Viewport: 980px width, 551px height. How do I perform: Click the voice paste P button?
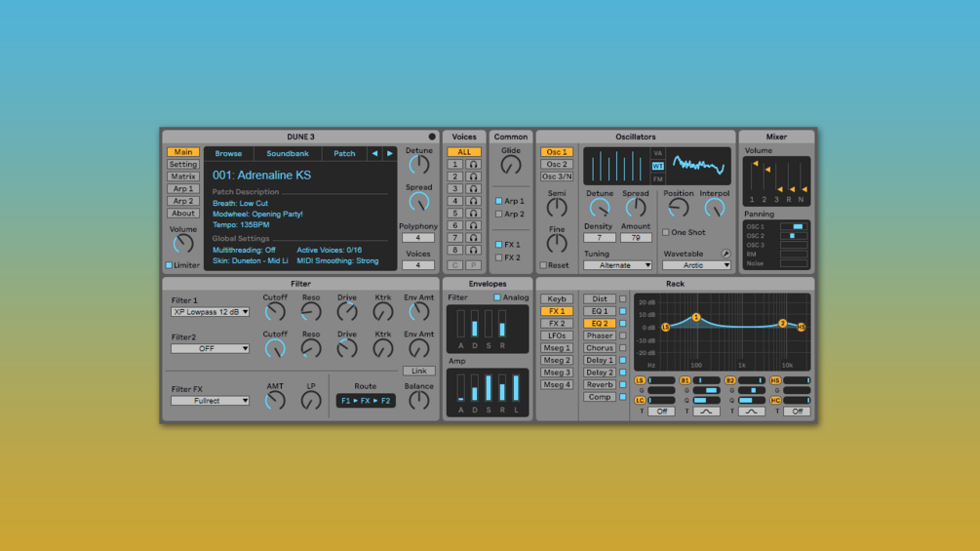(473, 265)
